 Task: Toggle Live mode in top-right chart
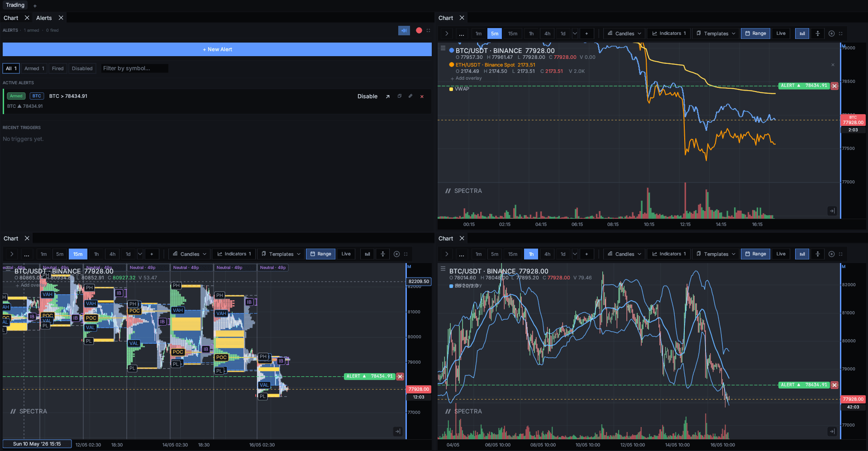click(781, 34)
